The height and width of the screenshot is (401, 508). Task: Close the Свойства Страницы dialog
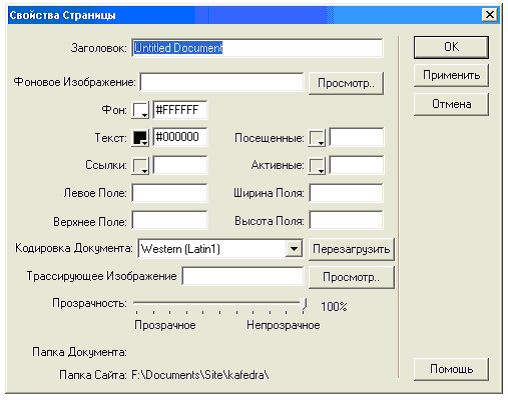coord(490,15)
